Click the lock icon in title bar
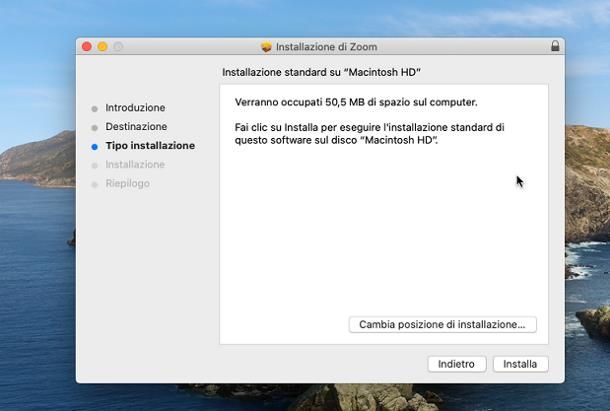Screen dimensions: 610x411 click(x=555, y=46)
